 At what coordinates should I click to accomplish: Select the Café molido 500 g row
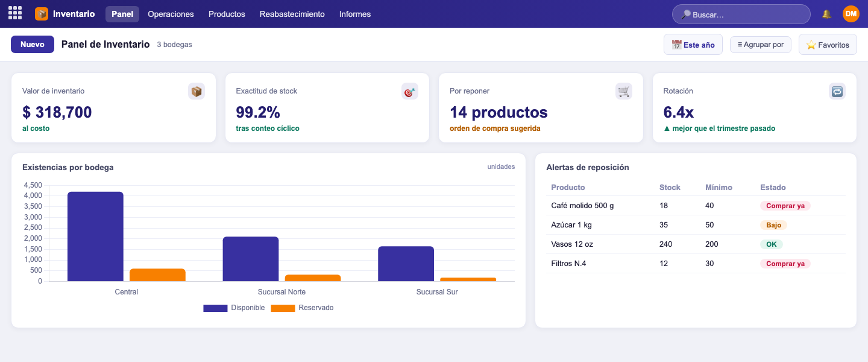(696, 206)
